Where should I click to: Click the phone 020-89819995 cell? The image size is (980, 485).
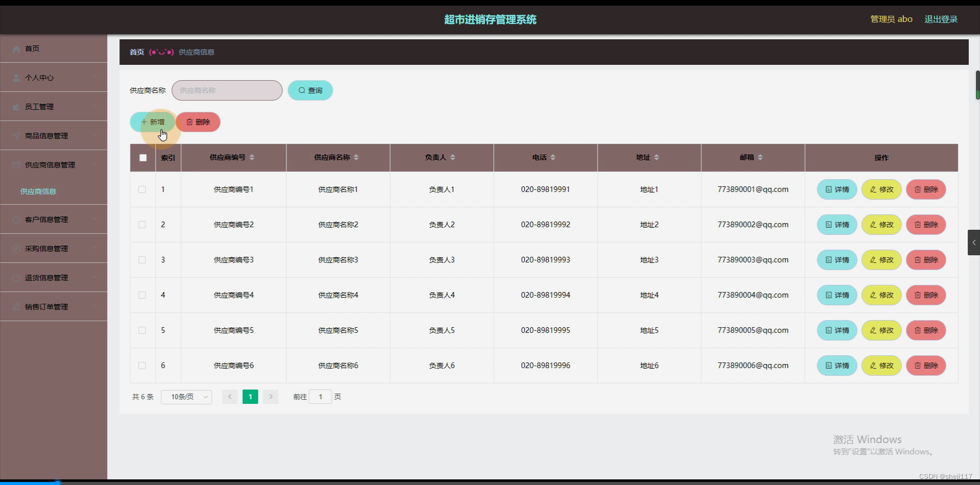coord(546,330)
